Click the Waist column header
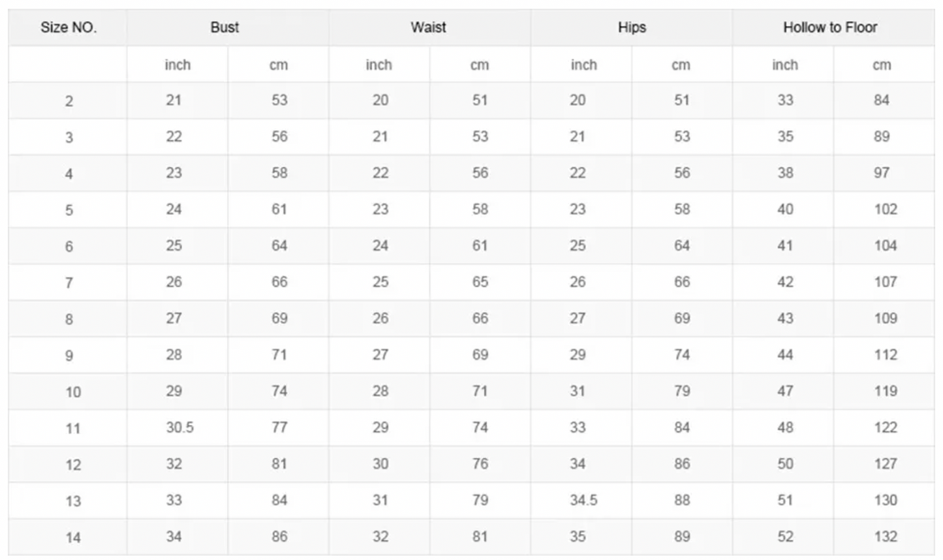This screenshot has width=943, height=560. 428,27
